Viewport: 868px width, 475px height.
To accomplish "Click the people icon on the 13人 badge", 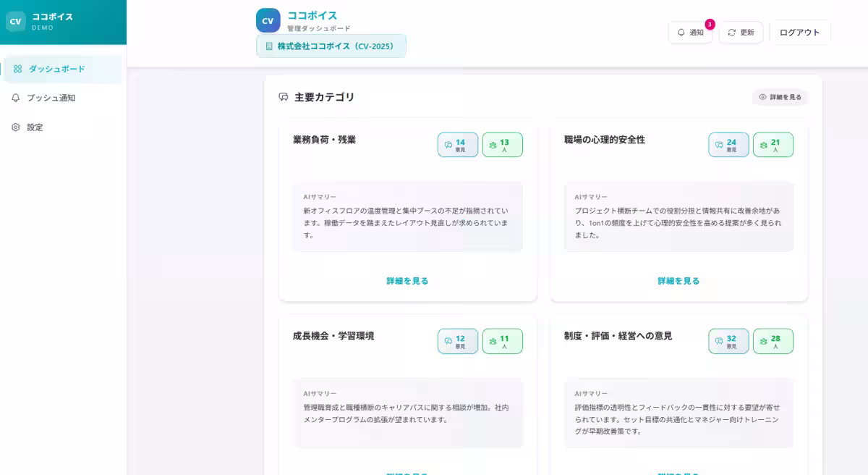I will 494,144.
